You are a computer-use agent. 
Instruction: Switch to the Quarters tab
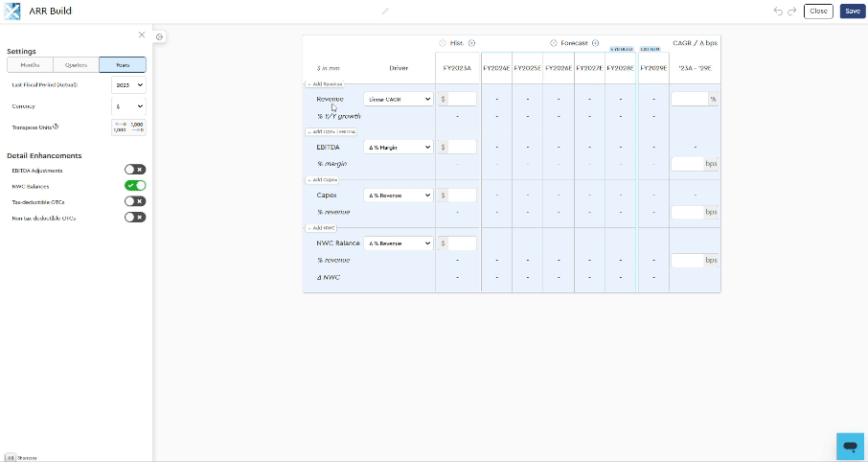76,65
